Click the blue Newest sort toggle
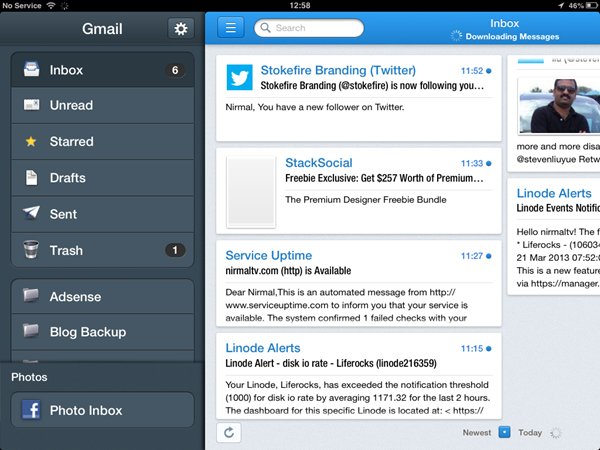This screenshot has height=450, width=600. (504, 432)
